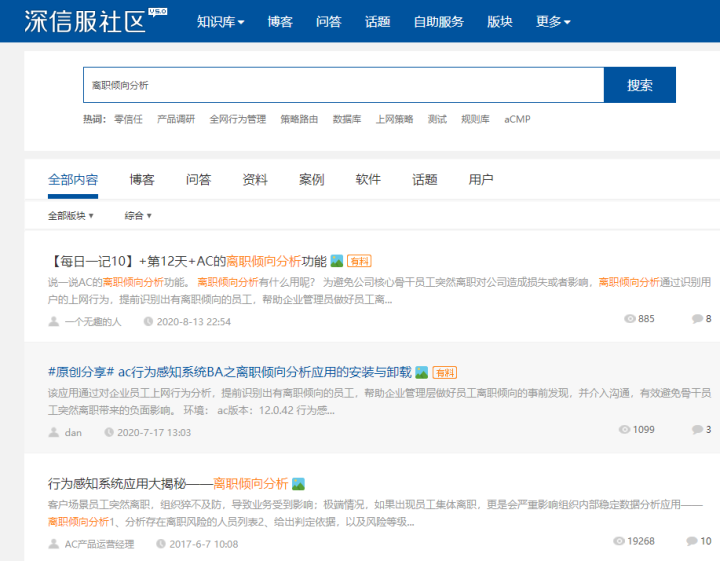Switch to the 资料 tab
The image size is (720, 561).
click(255, 180)
